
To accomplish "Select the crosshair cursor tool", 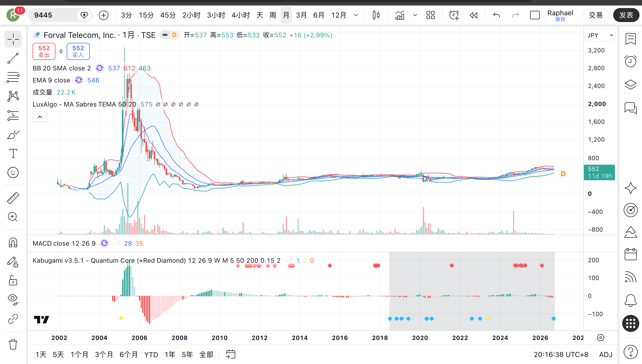I will (x=13, y=39).
